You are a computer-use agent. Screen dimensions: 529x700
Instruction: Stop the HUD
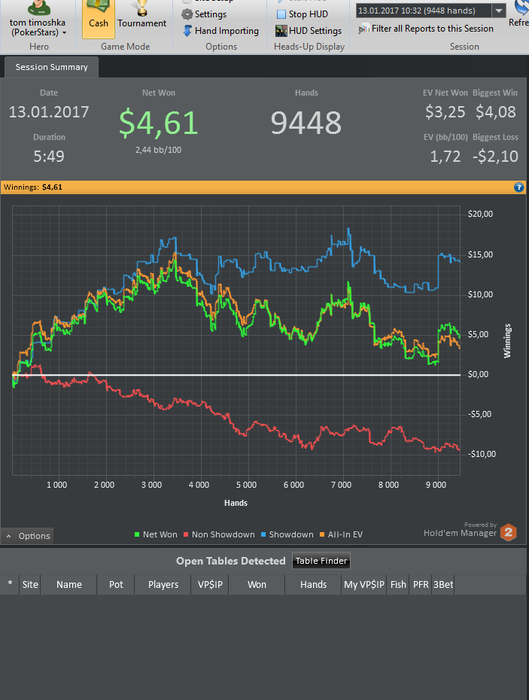pos(303,14)
